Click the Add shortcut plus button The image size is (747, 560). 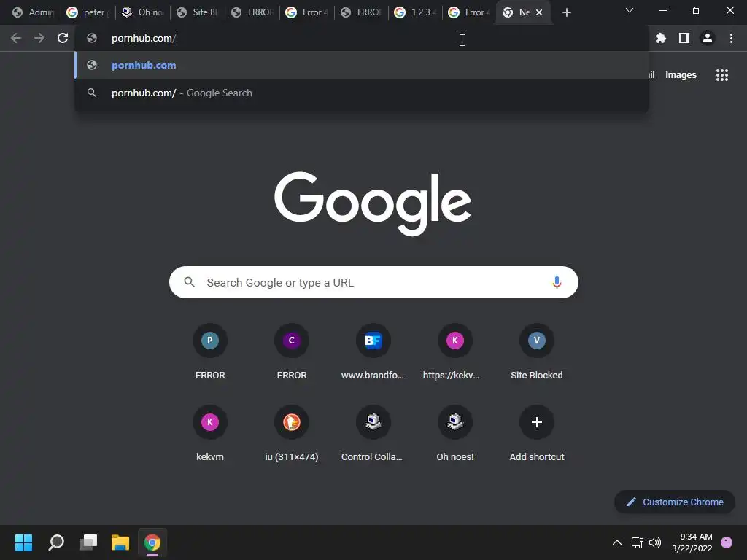[x=536, y=422]
